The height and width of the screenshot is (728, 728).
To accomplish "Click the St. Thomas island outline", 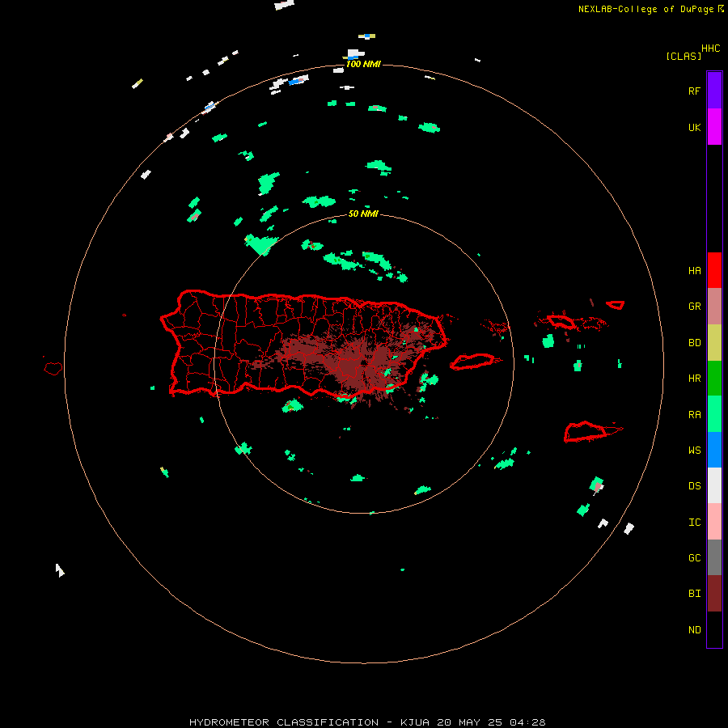I will pyautogui.click(x=561, y=321).
